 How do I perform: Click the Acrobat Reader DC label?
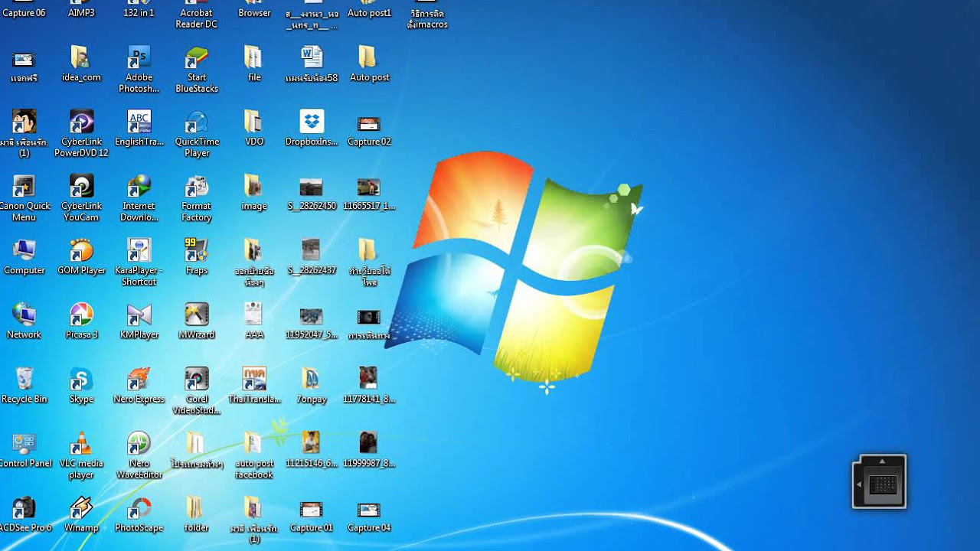196,18
